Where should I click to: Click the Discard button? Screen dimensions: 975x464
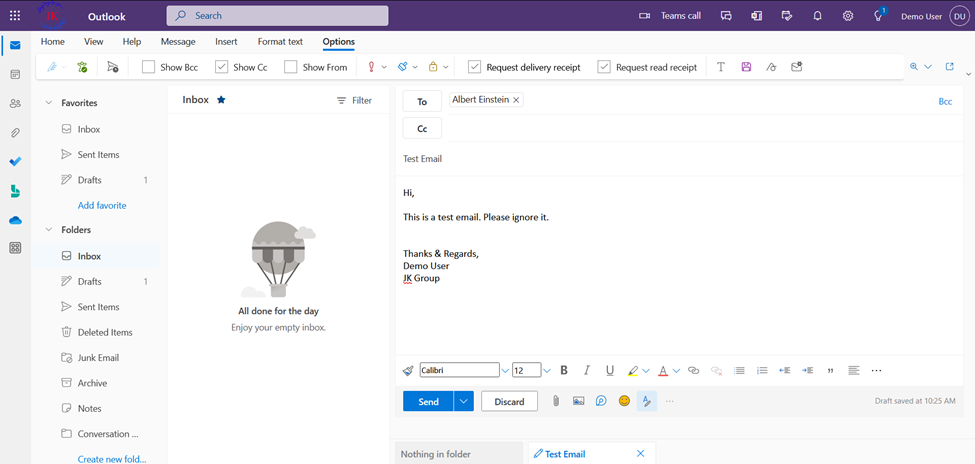(x=509, y=401)
